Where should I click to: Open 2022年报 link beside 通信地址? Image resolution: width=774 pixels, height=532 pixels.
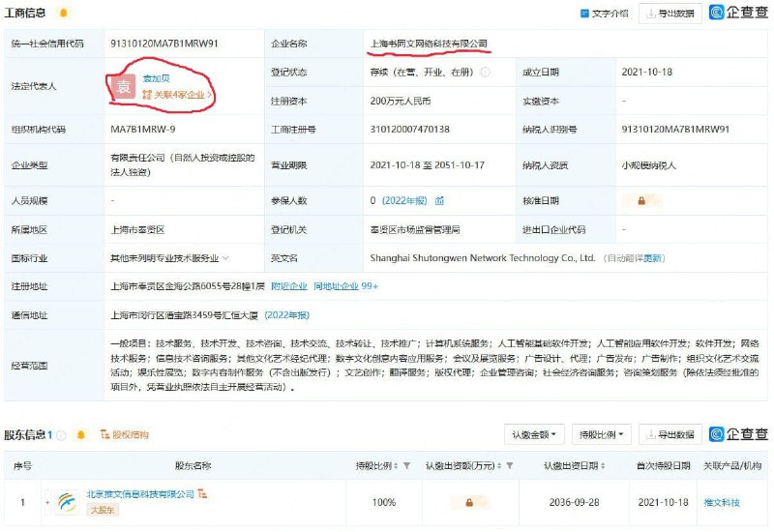coord(286,315)
